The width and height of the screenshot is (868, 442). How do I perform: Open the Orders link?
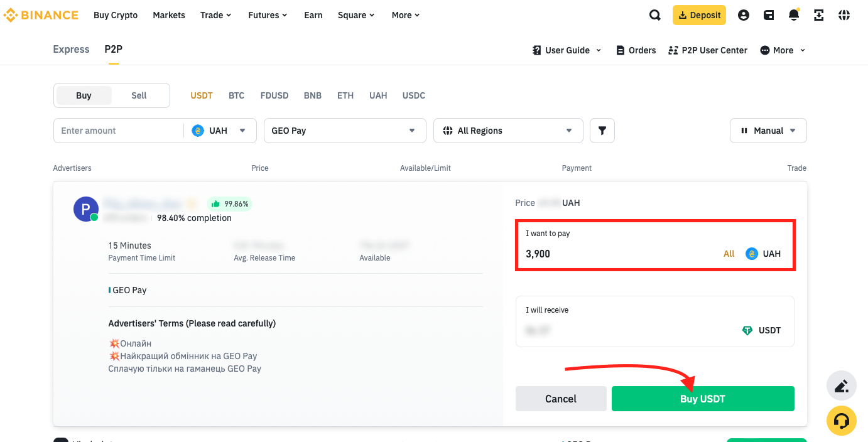tap(636, 50)
